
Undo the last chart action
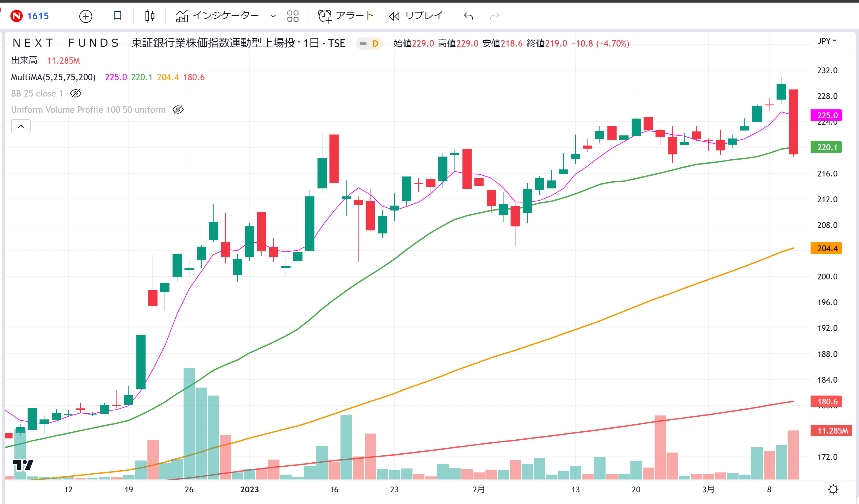[x=469, y=16]
